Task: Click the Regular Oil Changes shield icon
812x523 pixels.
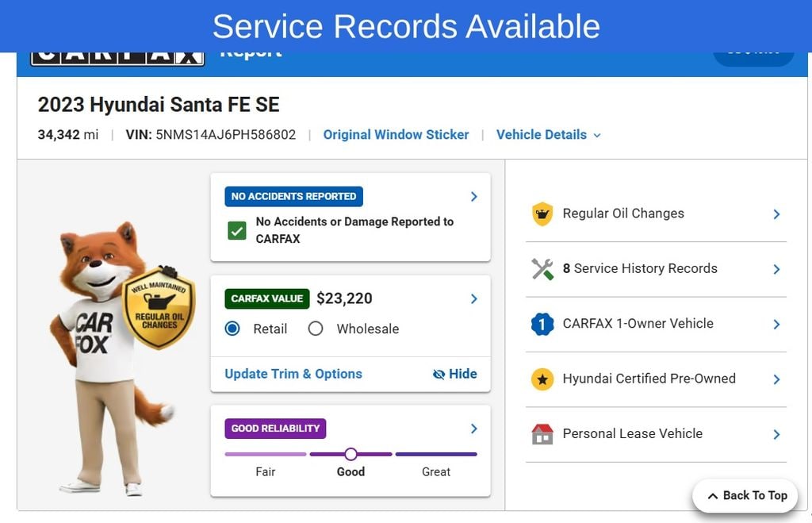Action: coord(542,214)
